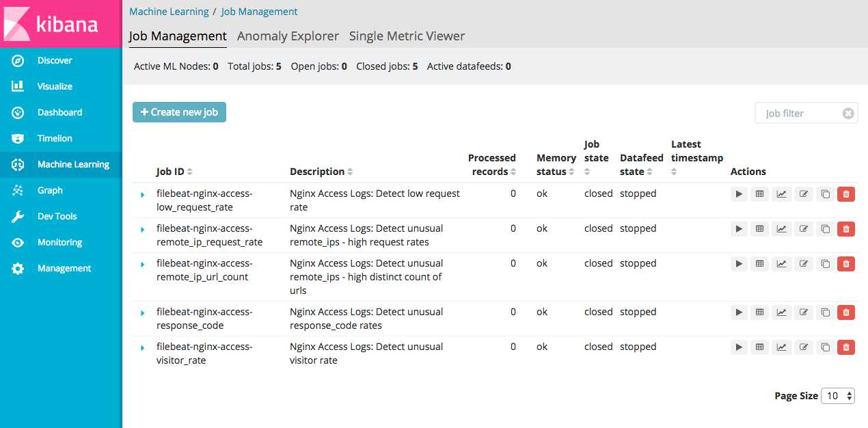
Task: Open Anomaly Explorer for remote_ip_request_rate job
Action: [759, 229]
